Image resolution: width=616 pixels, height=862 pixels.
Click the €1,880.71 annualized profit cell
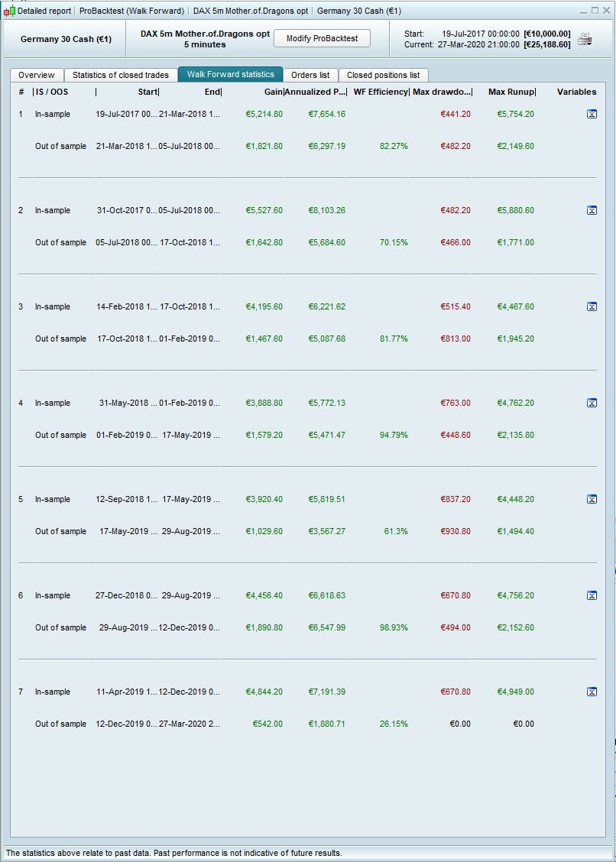point(326,724)
